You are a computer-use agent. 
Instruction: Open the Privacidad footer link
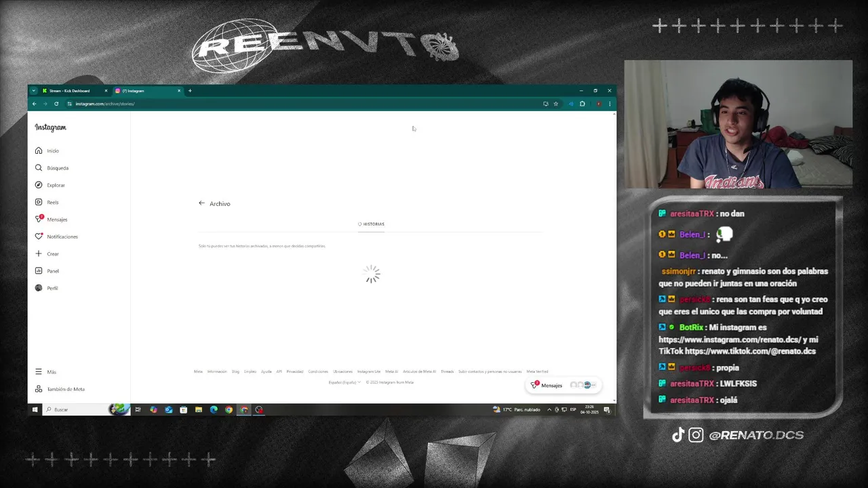click(x=295, y=371)
